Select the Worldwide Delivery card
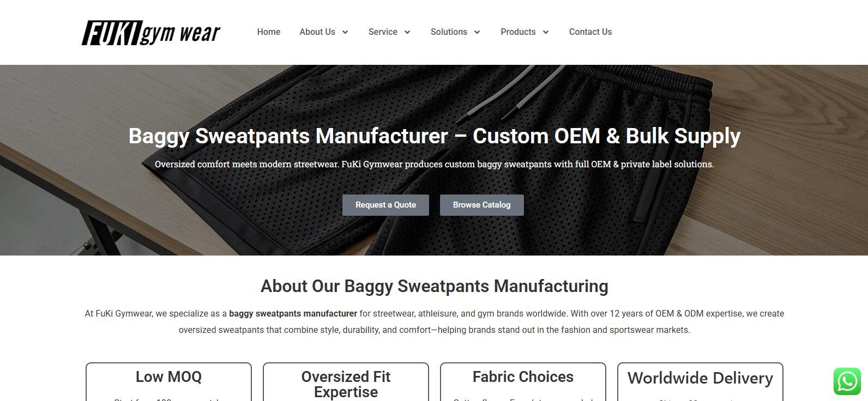868x401 pixels. pyautogui.click(x=700, y=382)
